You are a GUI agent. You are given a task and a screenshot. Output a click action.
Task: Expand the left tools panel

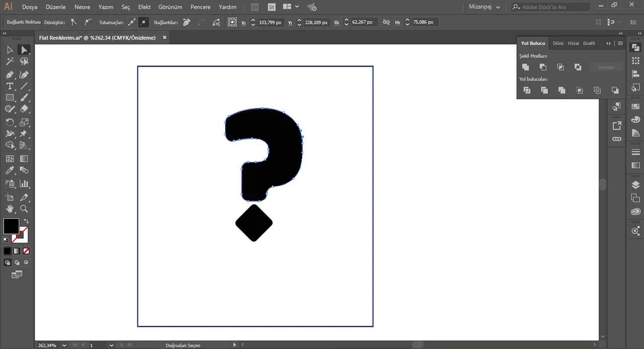[x=4, y=34]
